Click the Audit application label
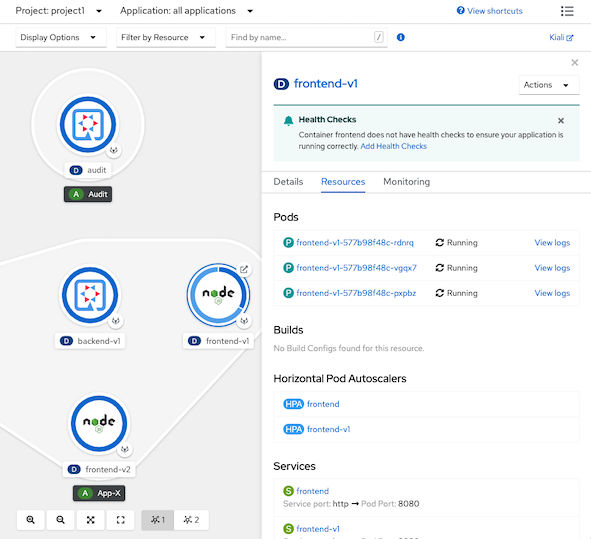591x539 pixels. point(88,194)
